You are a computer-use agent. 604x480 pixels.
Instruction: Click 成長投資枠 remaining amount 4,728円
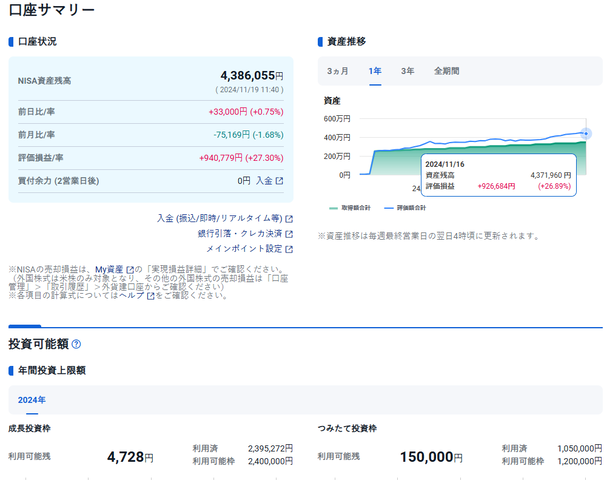pos(130,457)
